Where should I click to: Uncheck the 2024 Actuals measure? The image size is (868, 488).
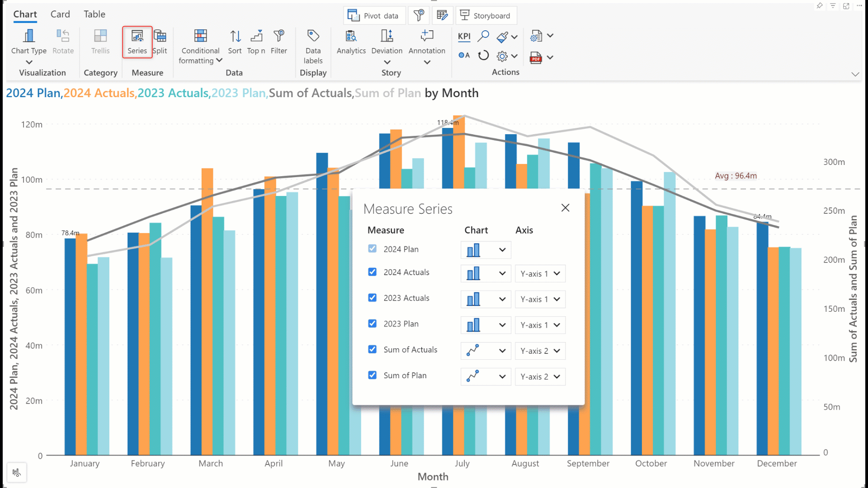click(x=372, y=272)
